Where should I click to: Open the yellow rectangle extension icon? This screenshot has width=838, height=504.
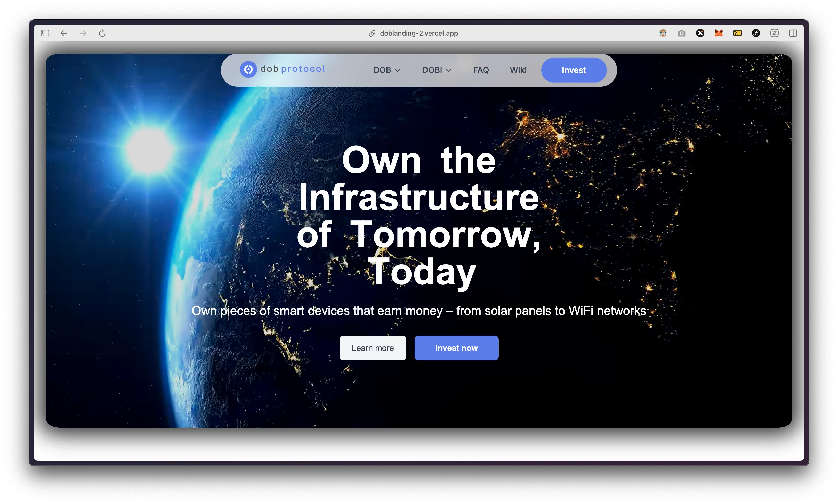(x=737, y=33)
